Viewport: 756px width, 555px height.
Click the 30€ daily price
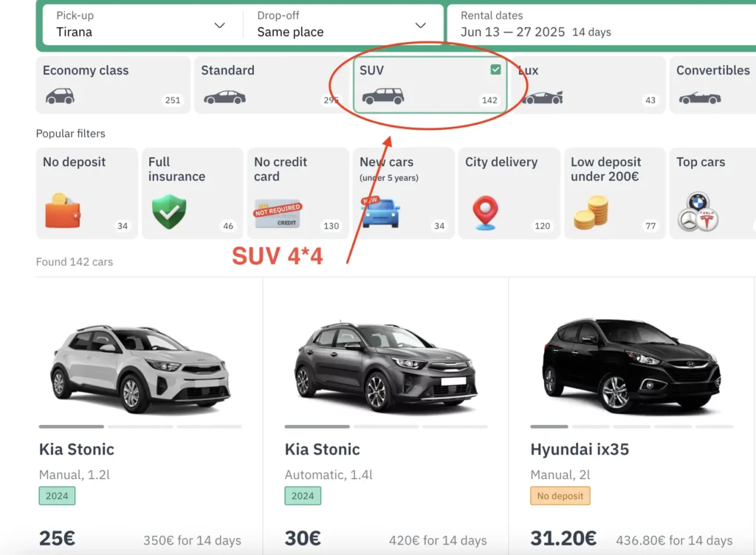point(303,538)
